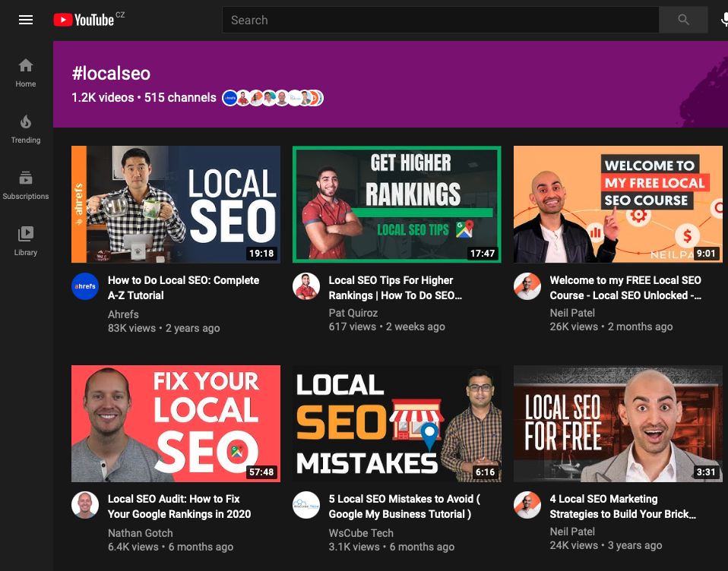Open Subscriptions in the sidebar

26,185
